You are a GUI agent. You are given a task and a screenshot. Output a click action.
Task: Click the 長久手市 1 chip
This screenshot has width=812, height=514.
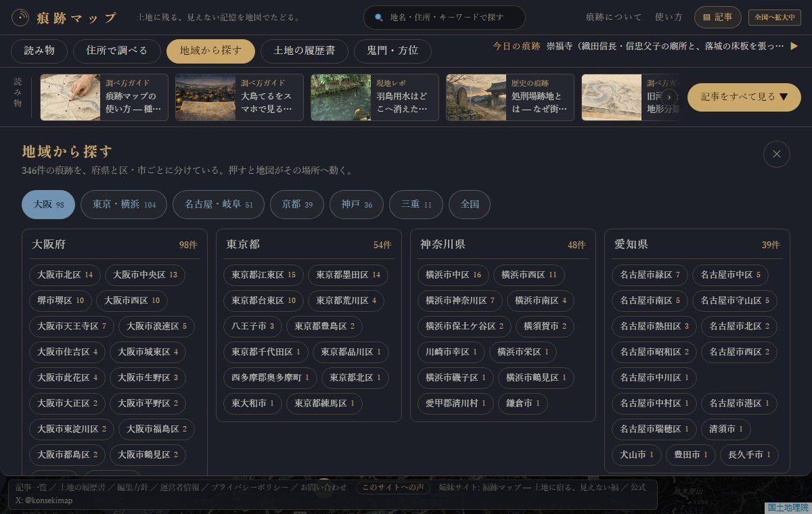tap(749, 455)
